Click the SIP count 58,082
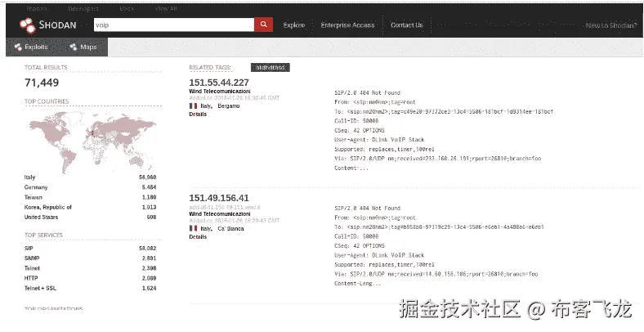This screenshot has height=332, width=644. click(148, 249)
